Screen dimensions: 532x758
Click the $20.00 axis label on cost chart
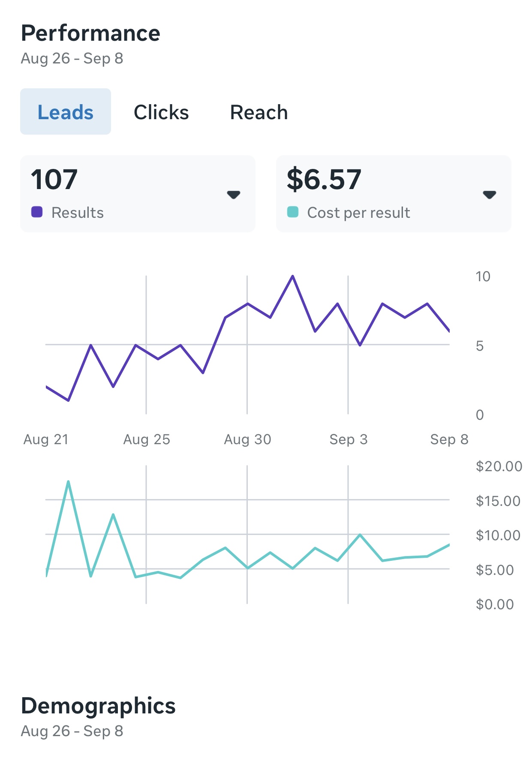[499, 466]
